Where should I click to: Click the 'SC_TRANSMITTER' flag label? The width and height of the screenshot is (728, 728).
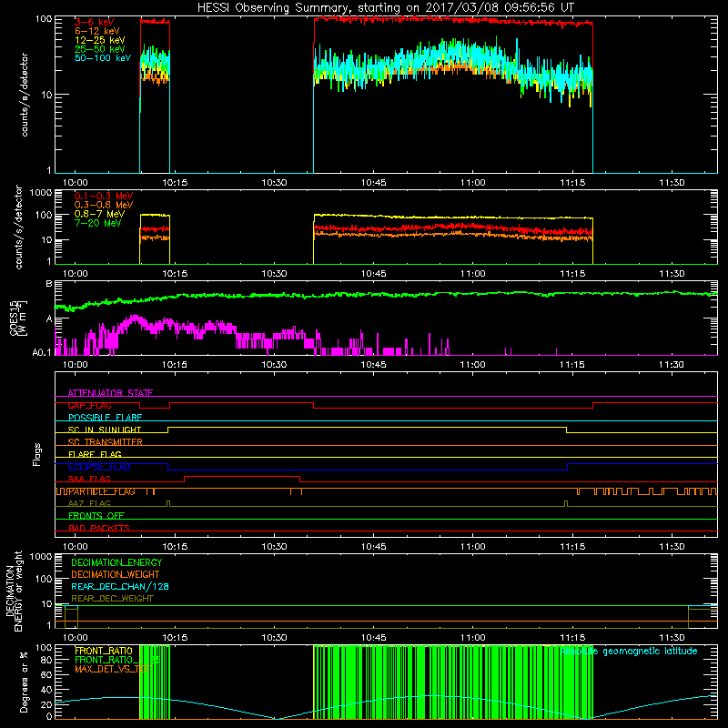pos(105,442)
